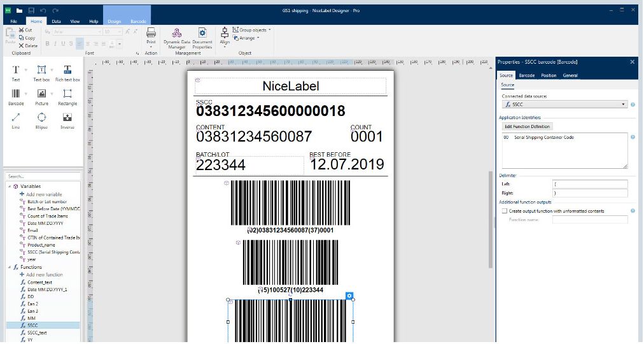Screen dimensions: 644x344
Task: Select Product_name variable
Action: click(x=41, y=245)
